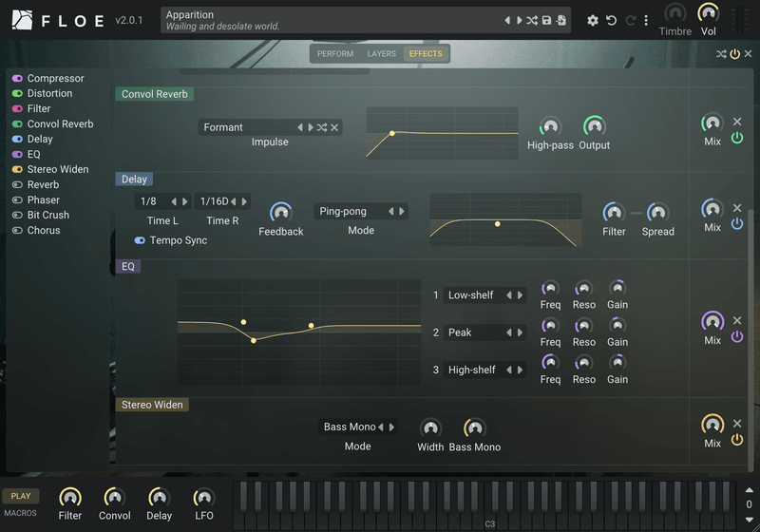The width and height of the screenshot is (760, 532).
Task: Open the settings gear in top bar
Action: tap(592, 20)
